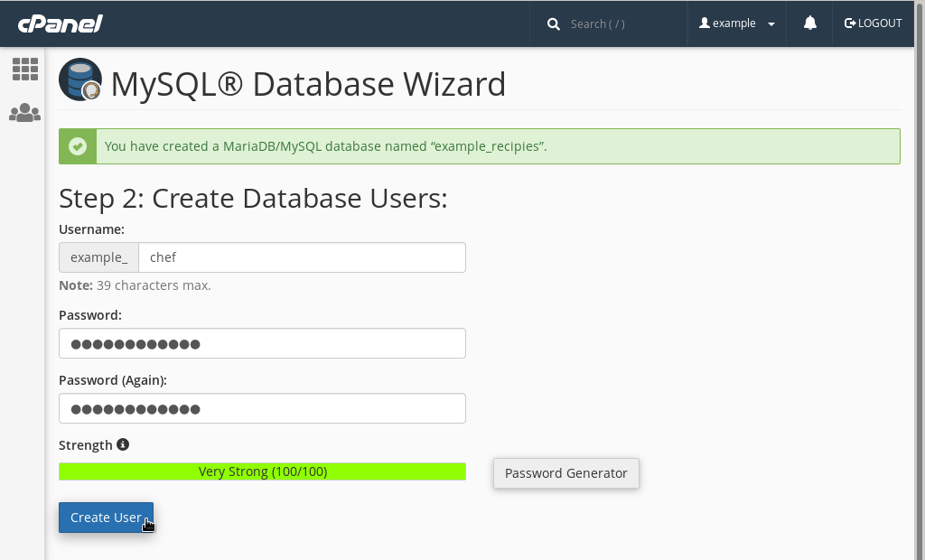The width and height of the screenshot is (925, 560).
Task: Focus the top Search box
Action: [619, 23]
